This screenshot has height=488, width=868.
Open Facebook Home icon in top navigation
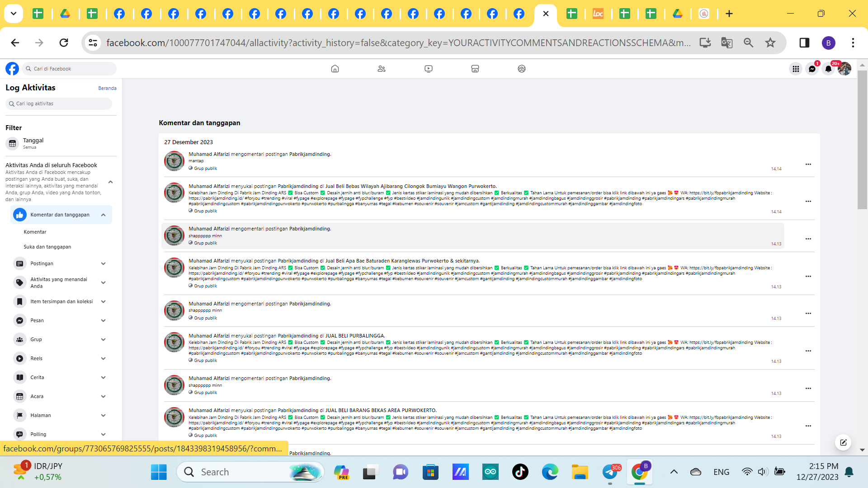(x=335, y=69)
